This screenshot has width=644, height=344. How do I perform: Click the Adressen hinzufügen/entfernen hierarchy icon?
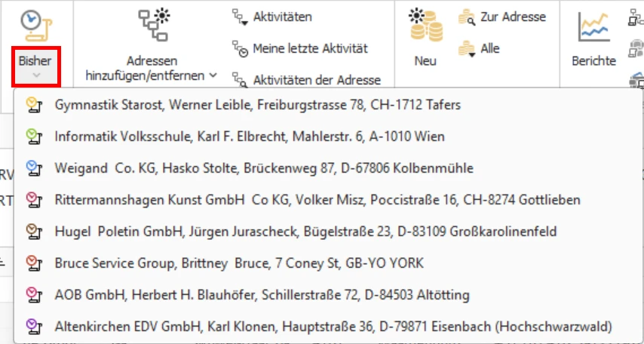coord(154,26)
